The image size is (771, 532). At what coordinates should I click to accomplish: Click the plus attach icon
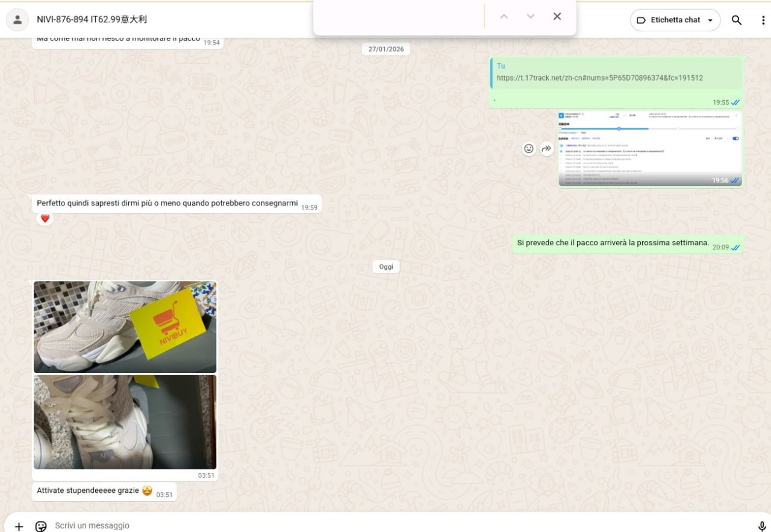coord(19,526)
